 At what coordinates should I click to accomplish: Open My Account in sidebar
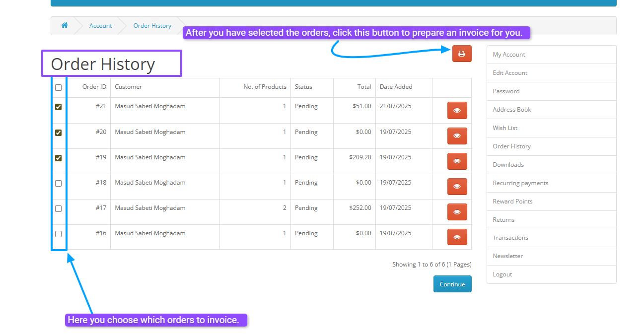point(508,55)
